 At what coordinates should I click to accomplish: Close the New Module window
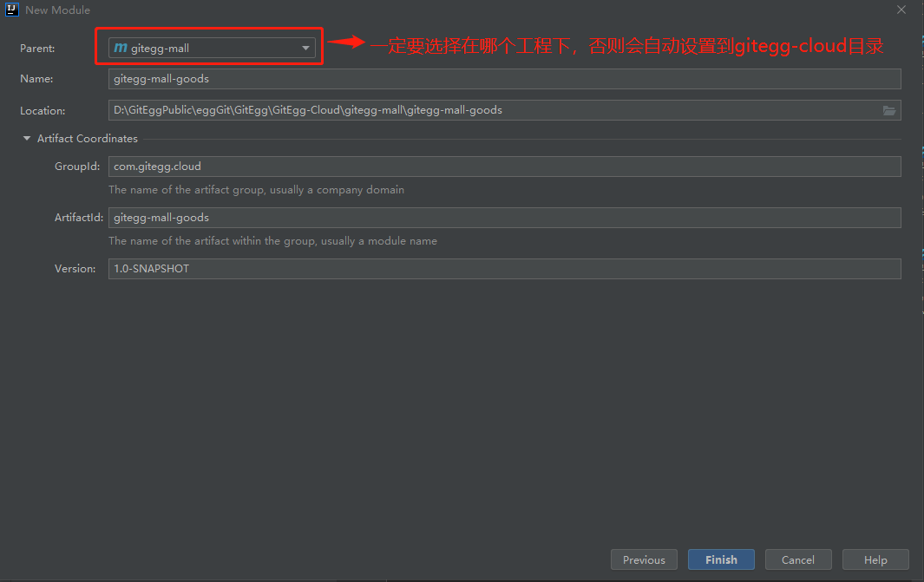tap(901, 10)
